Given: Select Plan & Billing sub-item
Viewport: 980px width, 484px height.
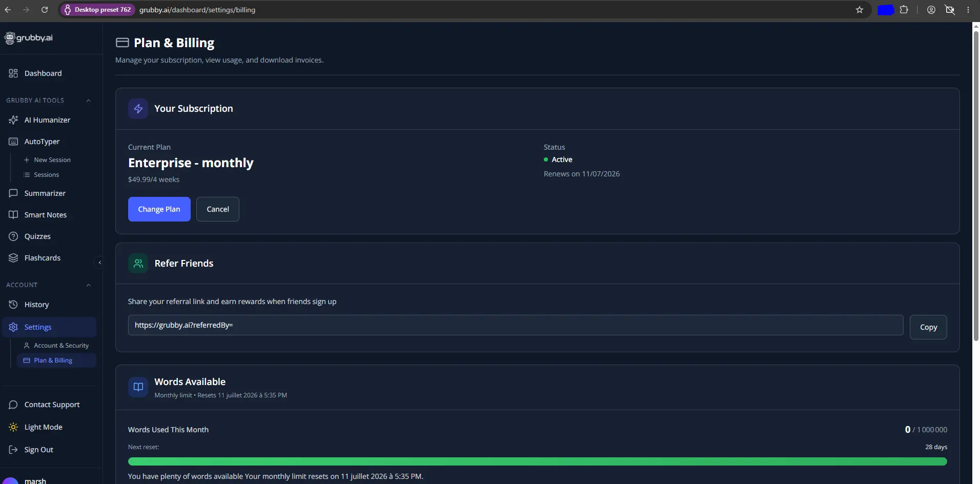Looking at the screenshot, I should pyautogui.click(x=56, y=360).
